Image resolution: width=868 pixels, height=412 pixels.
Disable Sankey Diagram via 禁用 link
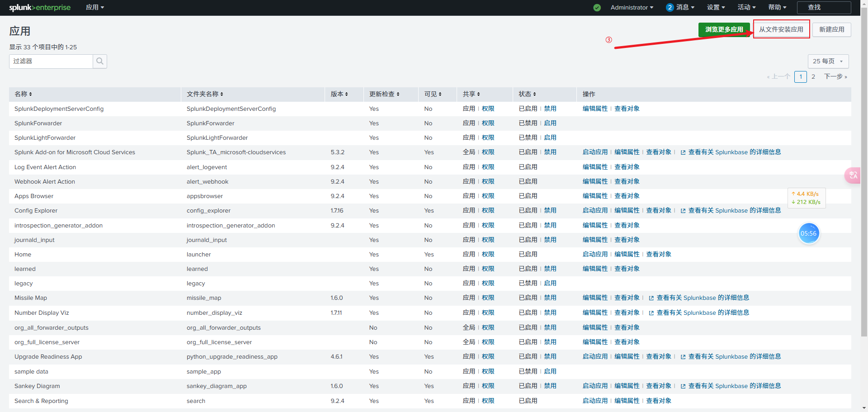click(550, 386)
